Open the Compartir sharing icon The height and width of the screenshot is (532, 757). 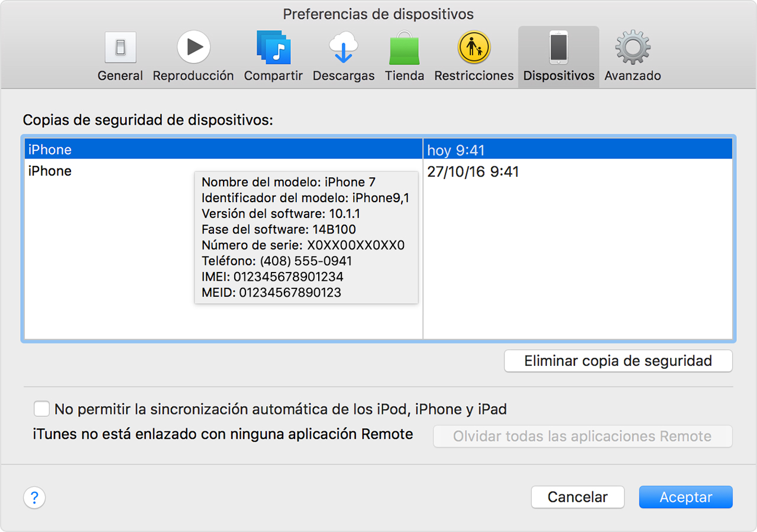tap(273, 48)
